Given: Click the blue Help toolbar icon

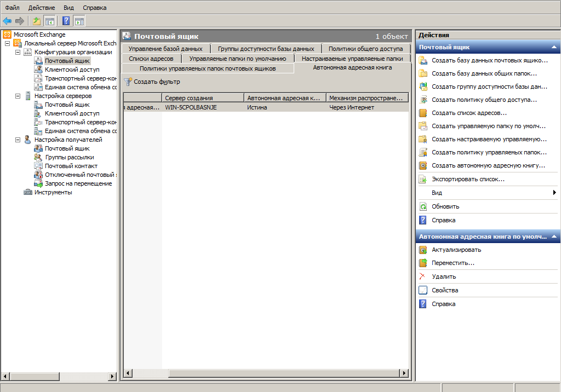Looking at the screenshot, I should tap(66, 21).
